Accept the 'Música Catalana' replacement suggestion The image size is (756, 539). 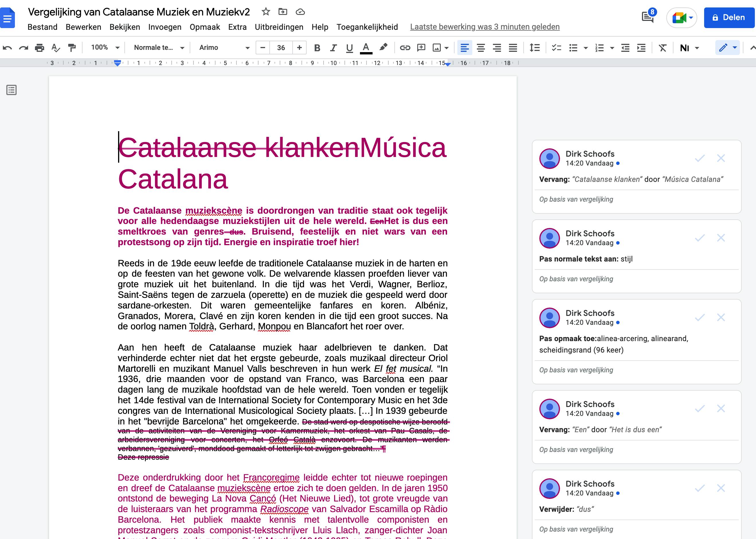point(700,158)
